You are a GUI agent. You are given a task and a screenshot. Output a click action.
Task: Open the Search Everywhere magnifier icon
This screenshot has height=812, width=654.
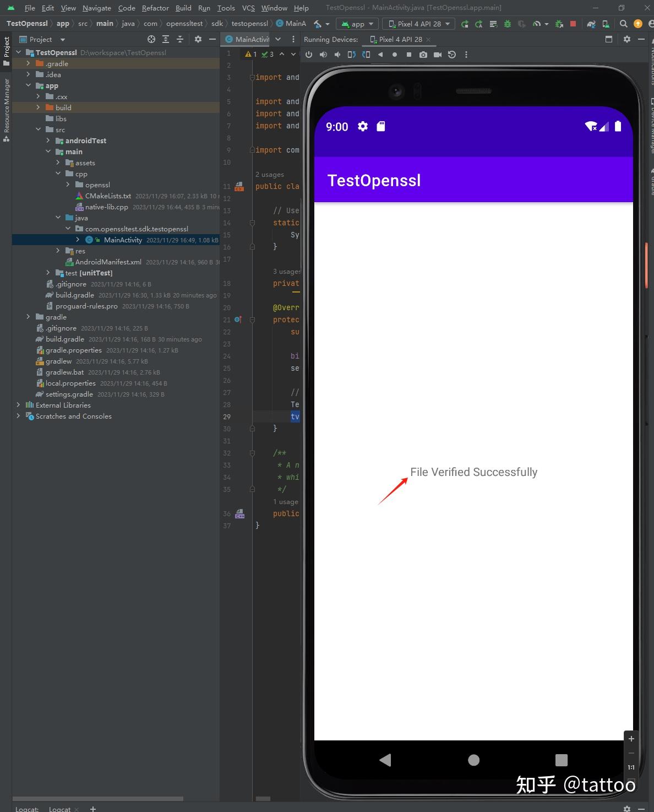pos(623,24)
